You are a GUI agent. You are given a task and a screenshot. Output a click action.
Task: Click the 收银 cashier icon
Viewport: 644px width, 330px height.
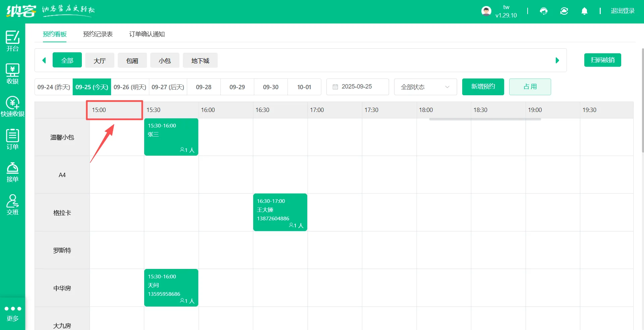point(12,73)
